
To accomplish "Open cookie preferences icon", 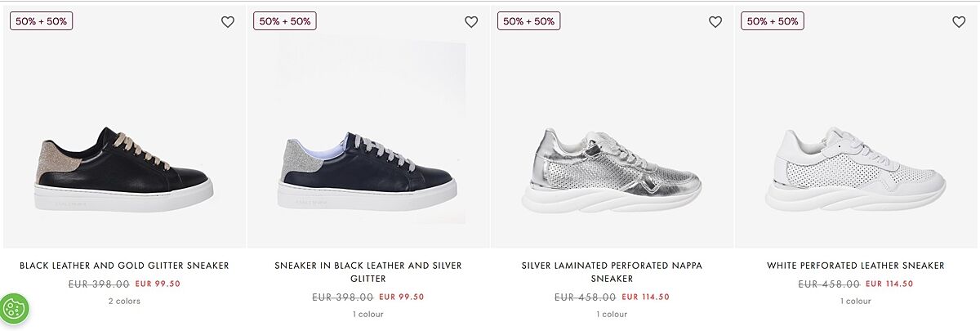I will click(15, 309).
